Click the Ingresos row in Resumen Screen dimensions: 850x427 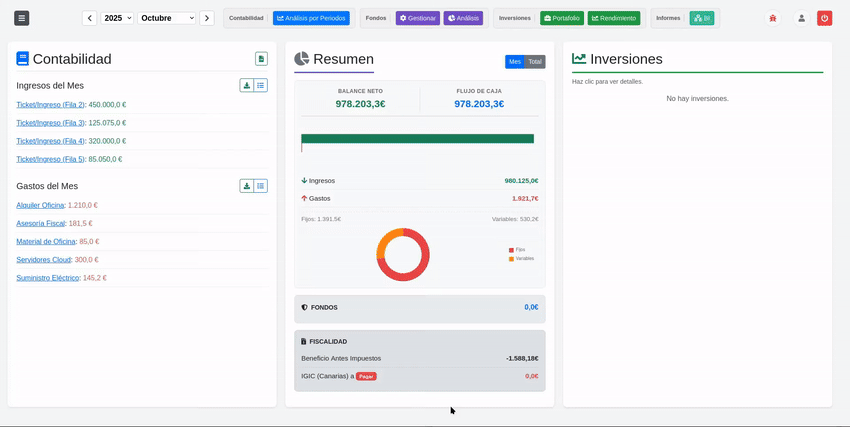pos(420,180)
